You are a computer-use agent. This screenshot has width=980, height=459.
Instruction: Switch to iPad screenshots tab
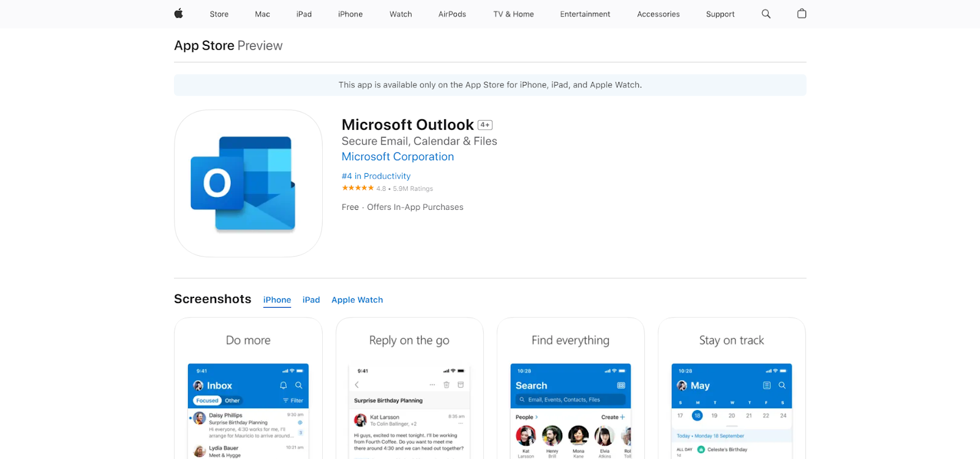pos(311,300)
